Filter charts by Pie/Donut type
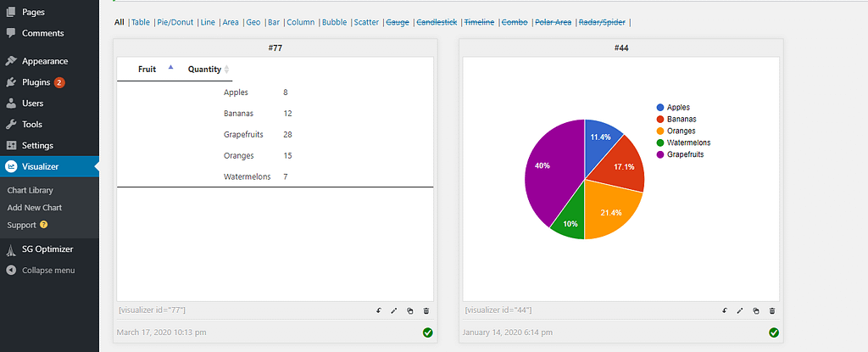868x352 pixels. [175, 22]
